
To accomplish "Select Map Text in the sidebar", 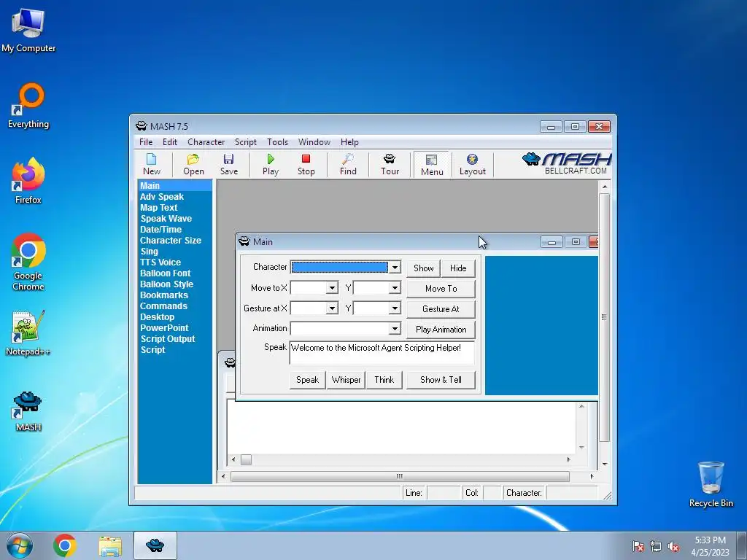I will pos(158,208).
